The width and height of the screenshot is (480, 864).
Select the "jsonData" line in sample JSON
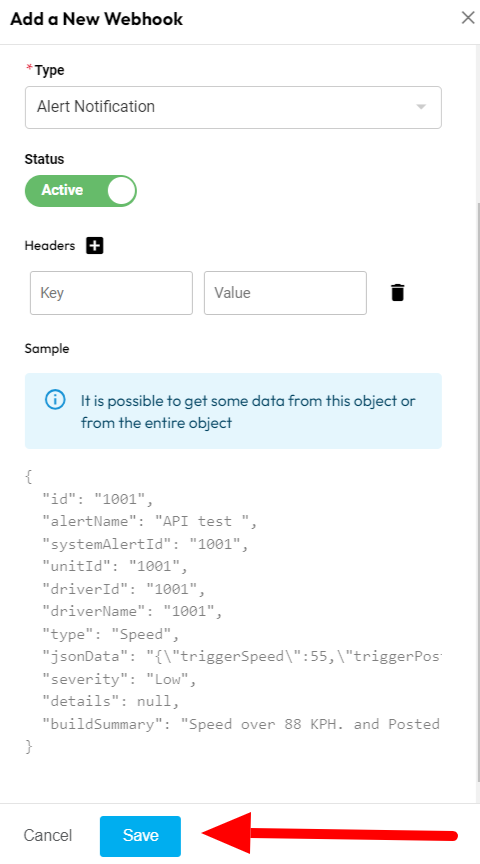point(242,656)
